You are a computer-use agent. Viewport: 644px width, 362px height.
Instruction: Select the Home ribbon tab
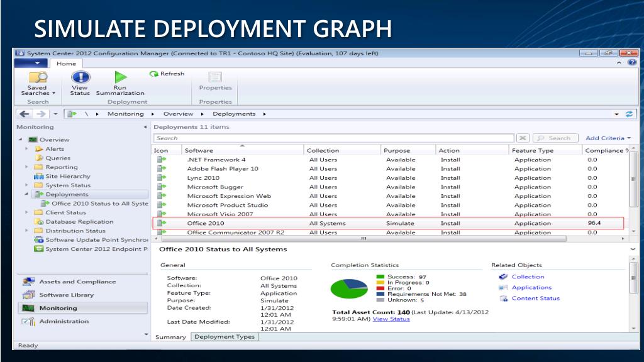point(66,63)
